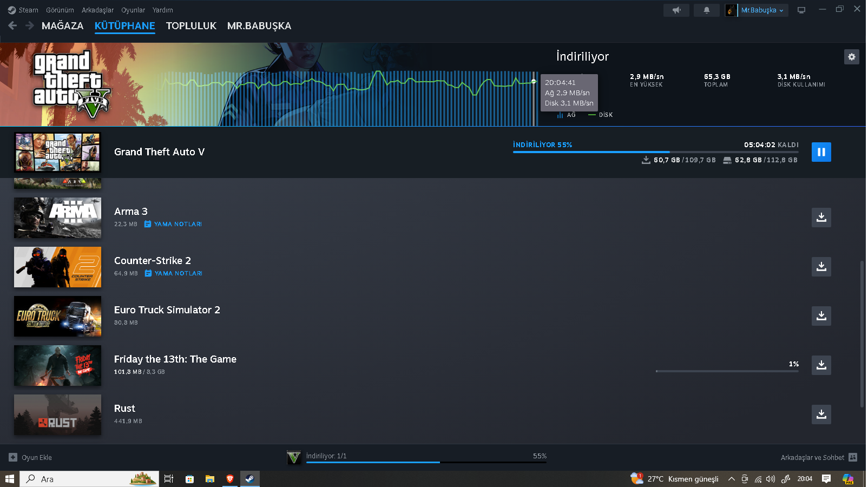Open the TOPLULUK tab
Screen dimensions: 868x487
coord(191,25)
